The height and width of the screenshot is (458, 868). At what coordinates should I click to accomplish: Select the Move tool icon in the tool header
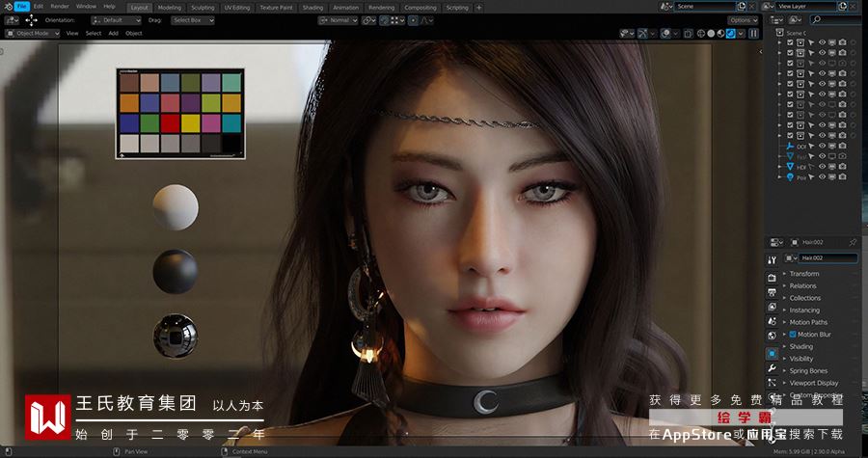point(32,20)
